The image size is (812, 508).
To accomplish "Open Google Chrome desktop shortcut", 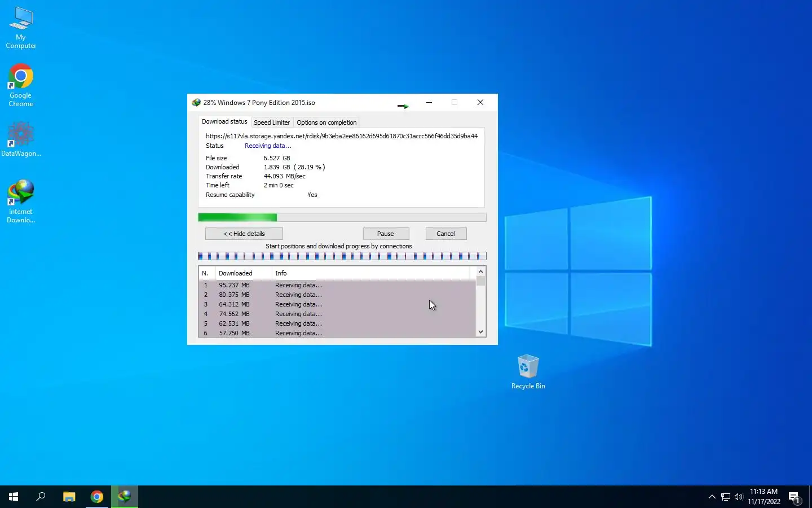I will tap(21, 86).
